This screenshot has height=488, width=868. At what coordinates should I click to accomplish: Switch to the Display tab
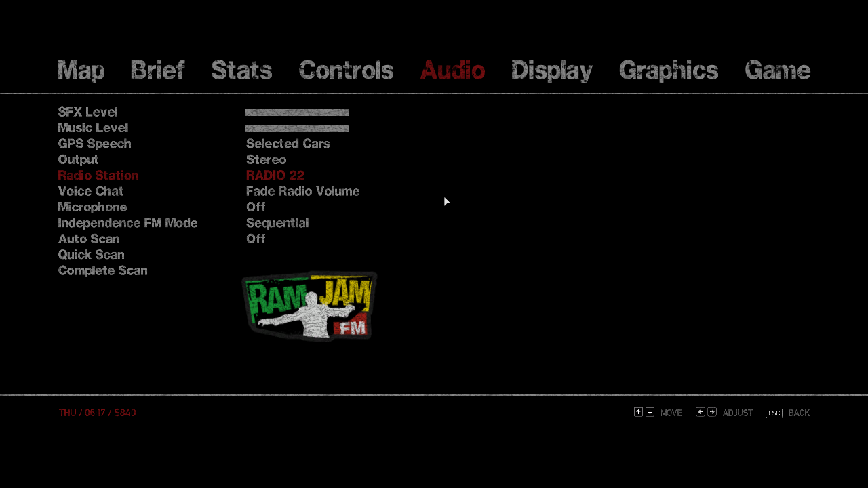click(x=552, y=71)
